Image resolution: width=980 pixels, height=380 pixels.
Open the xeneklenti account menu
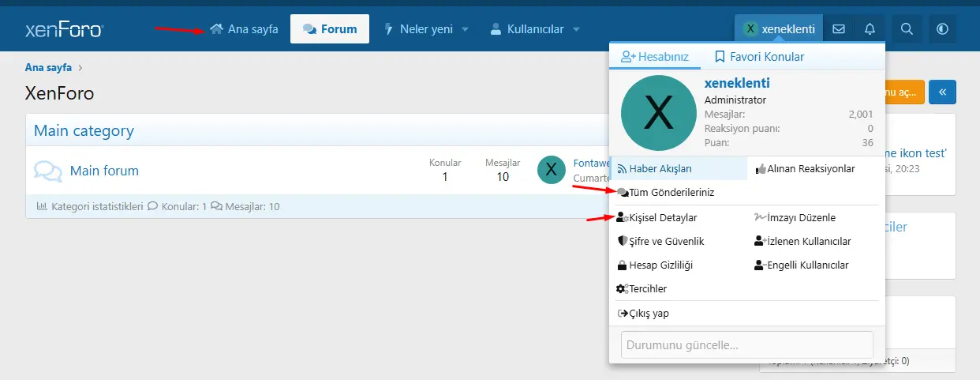[x=779, y=29]
